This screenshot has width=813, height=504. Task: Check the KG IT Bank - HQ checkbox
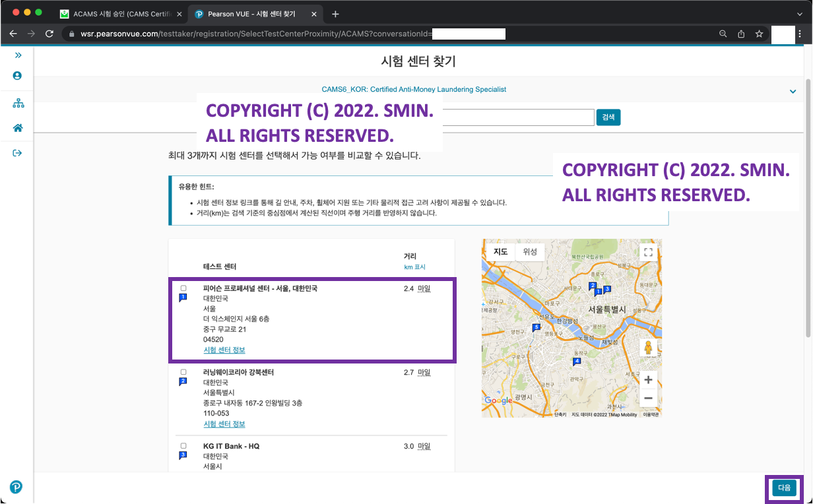183,446
